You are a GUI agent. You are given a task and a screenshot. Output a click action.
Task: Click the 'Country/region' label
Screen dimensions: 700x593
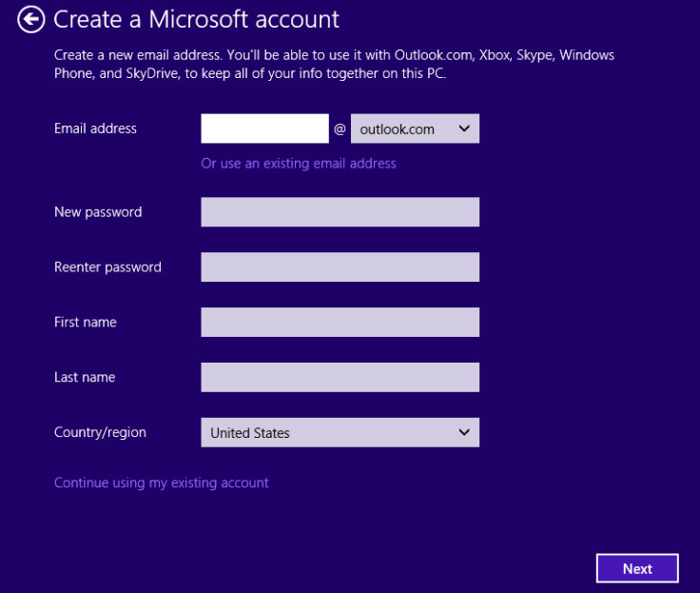point(100,433)
